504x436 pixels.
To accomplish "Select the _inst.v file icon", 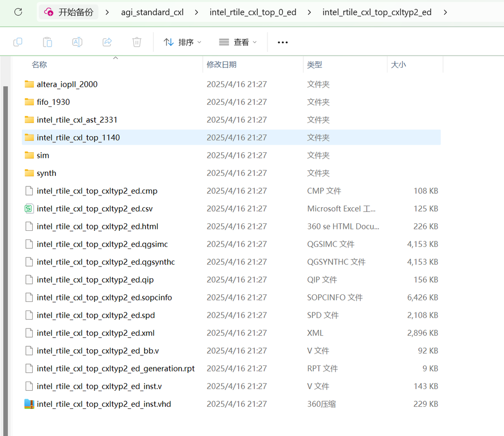I will [x=29, y=386].
